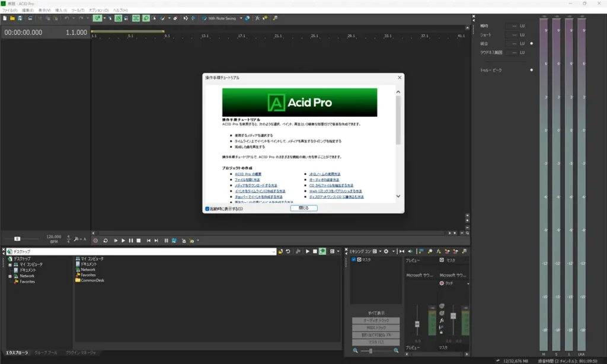
Task: Open the Mixing Console layout dropdown arrow
Action: pos(380,251)
